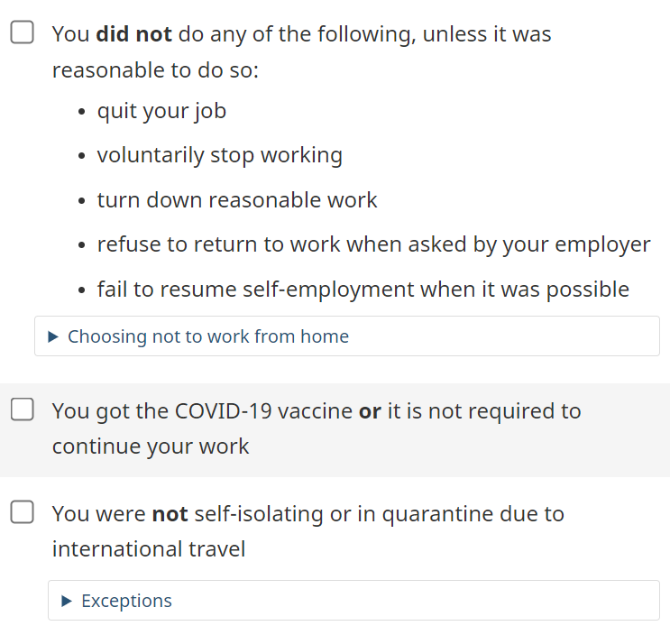Click 'fail to resume self-employment' bullet text
Viewport: 670px width, 644px height.
click(x=363, y=290)
